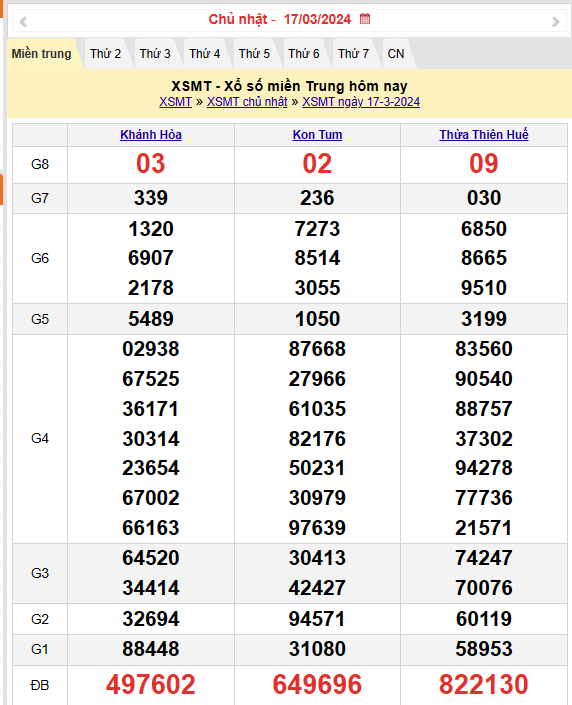Go to next day with right arrow

coord(555,21)
